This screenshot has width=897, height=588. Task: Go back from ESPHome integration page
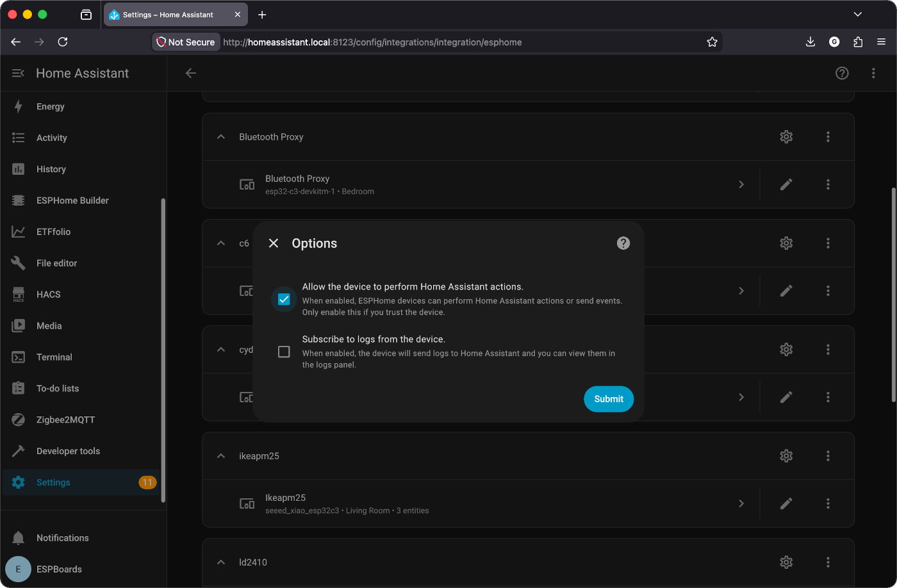click(x=190, y=73)
